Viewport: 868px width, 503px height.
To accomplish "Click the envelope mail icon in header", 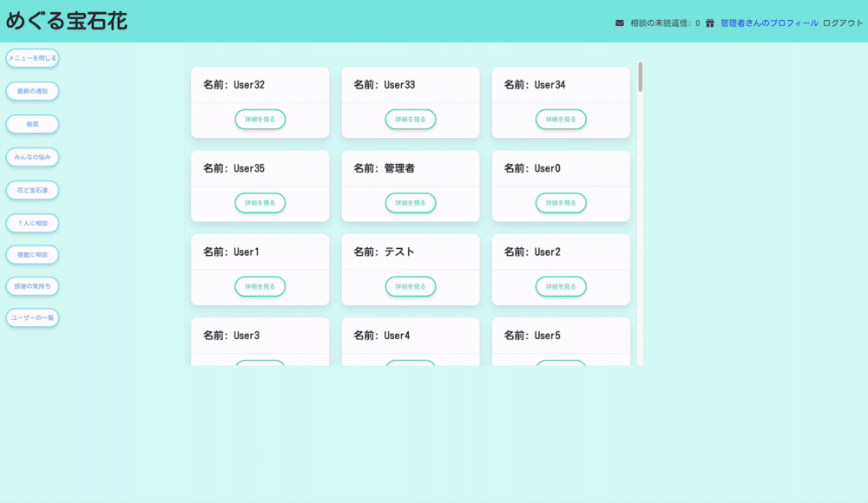I will click(x=620, y=23).
